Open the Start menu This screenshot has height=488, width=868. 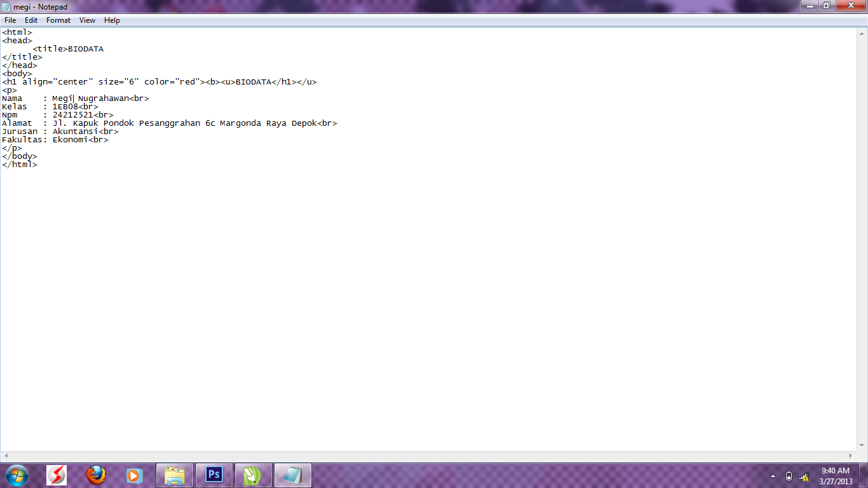tap(16, 475)
